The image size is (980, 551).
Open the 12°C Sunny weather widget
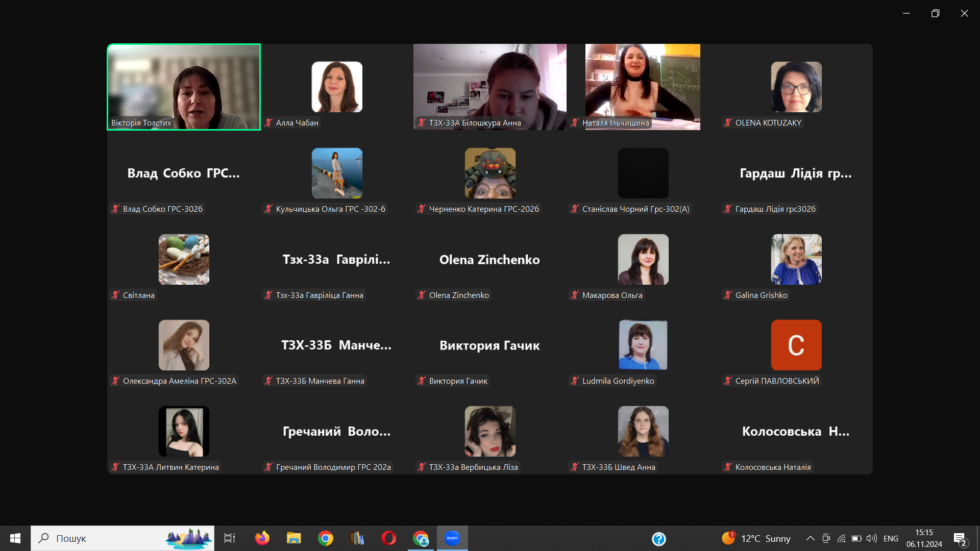pos(756,538)
